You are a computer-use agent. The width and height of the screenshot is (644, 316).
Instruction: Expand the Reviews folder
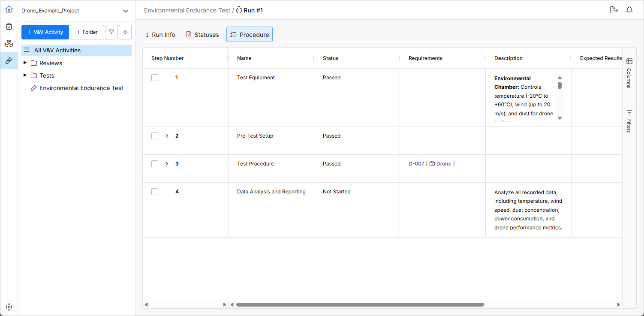25,63
